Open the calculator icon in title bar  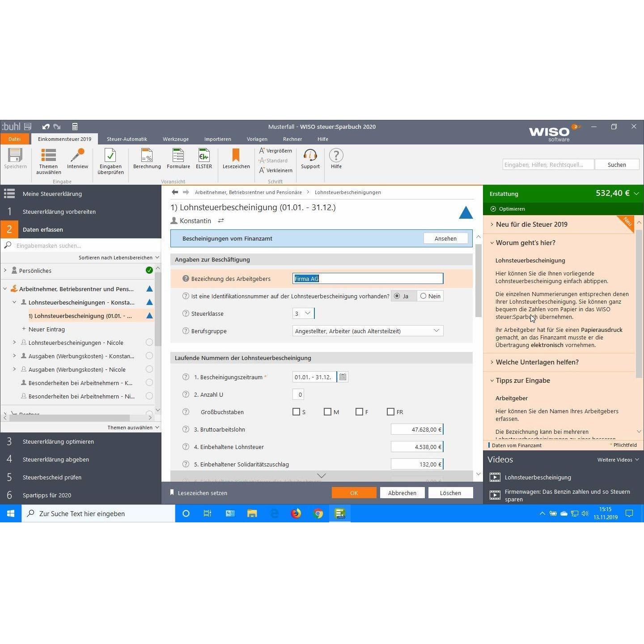(x=75, y=127)
